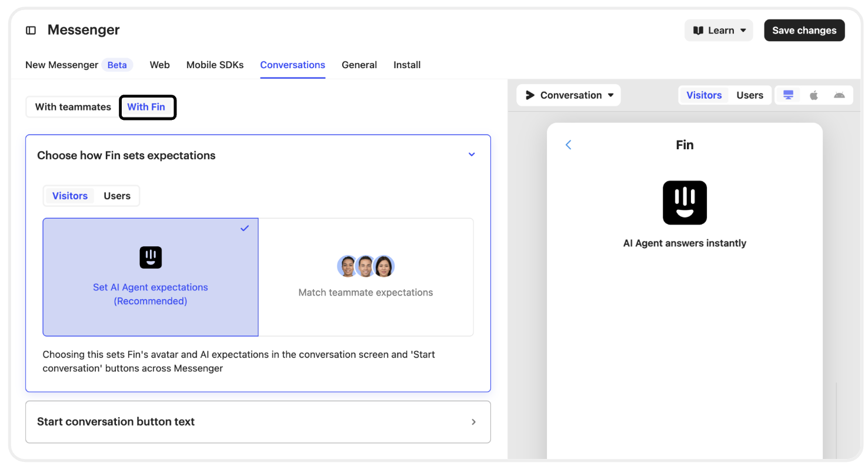The width and height of the screenshot is (868, 469).
Task: Click Save changes button
Action: point(804,31)
